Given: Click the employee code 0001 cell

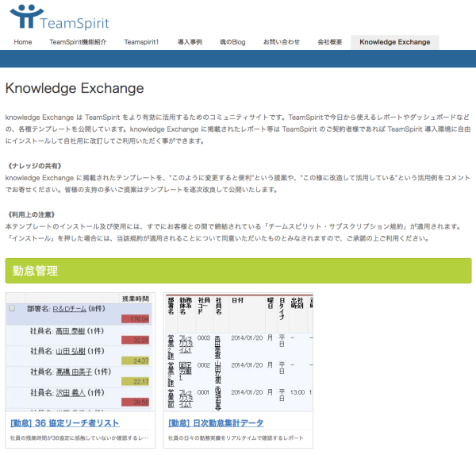Looking at the screenshot, I should (x=203, y=392).
